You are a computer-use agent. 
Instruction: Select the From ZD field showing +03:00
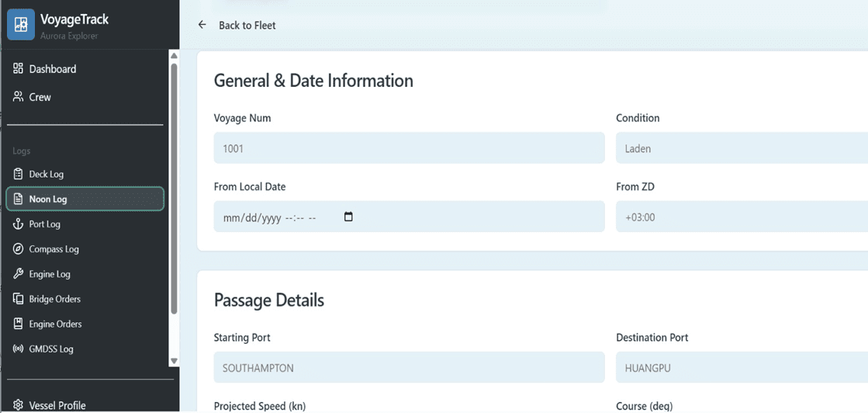pyautogui.click(x=741, y=217)
